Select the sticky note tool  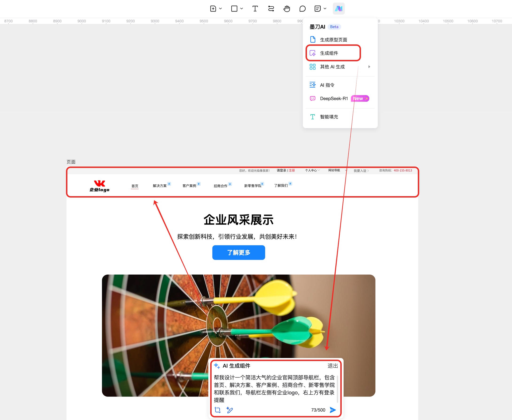[x=318, y=9]
